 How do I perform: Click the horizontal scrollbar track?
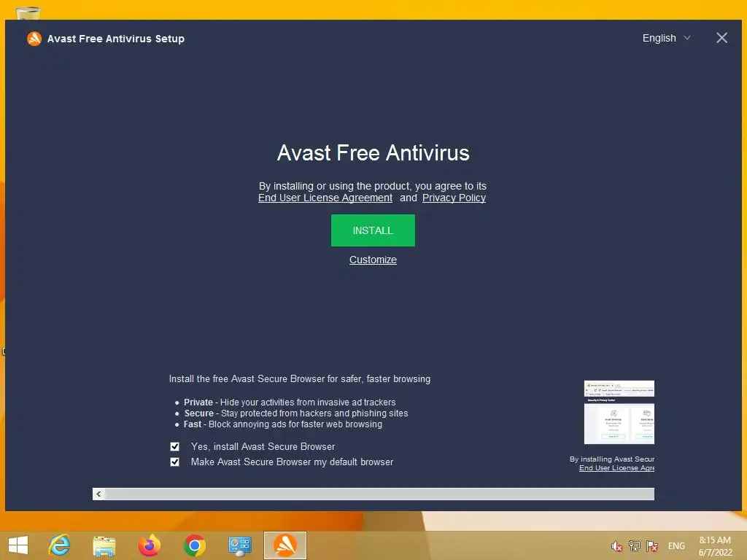(379, 494)
